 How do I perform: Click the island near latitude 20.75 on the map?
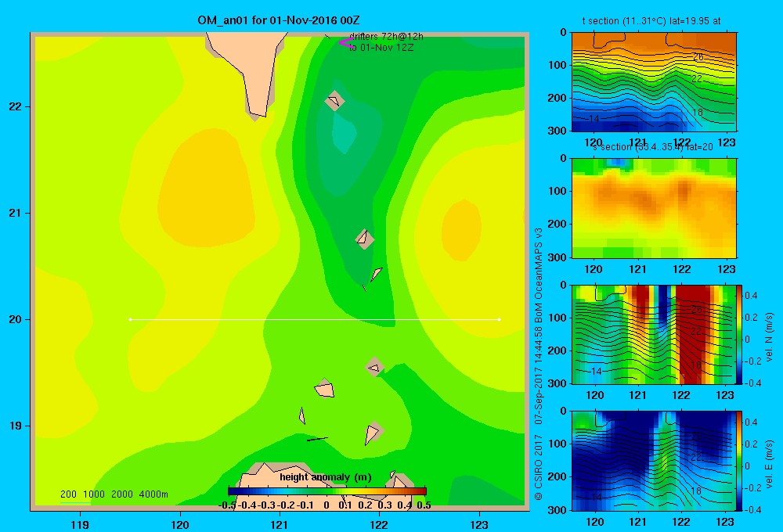[364, 239]
